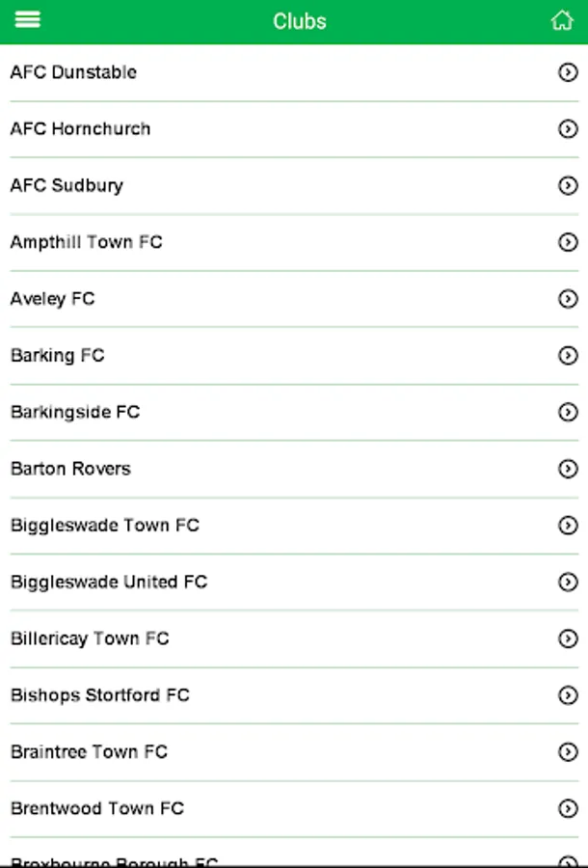Expand Barkingside FC with its chevron arrow
The image size is (588, 868).
(x=568, y=413)
